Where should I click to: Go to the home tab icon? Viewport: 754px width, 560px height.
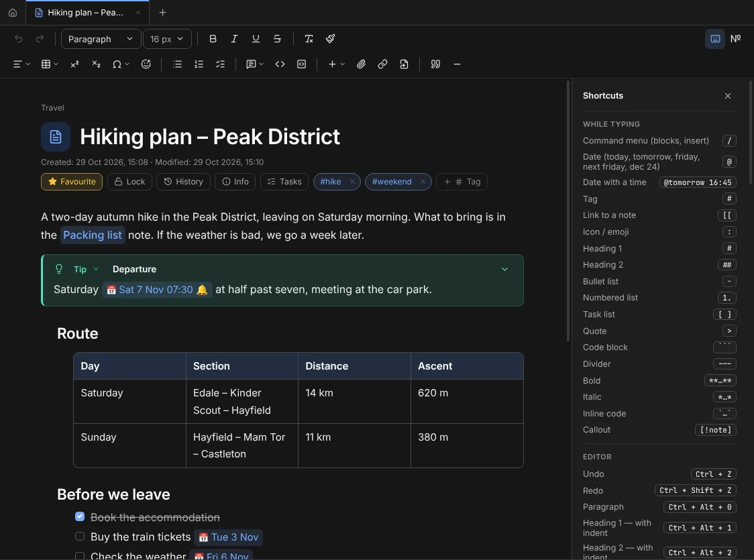pos(13,13)
